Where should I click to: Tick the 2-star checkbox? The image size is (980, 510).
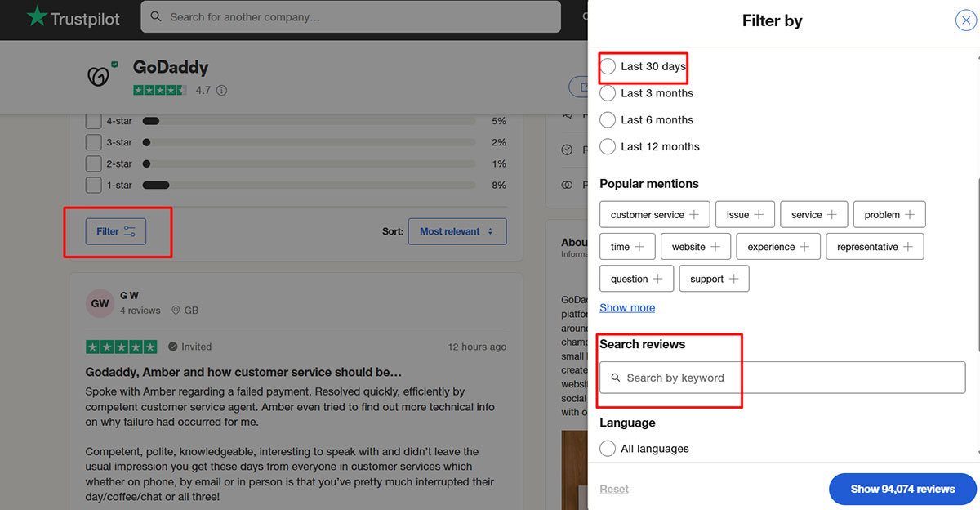tap(94, 163)
